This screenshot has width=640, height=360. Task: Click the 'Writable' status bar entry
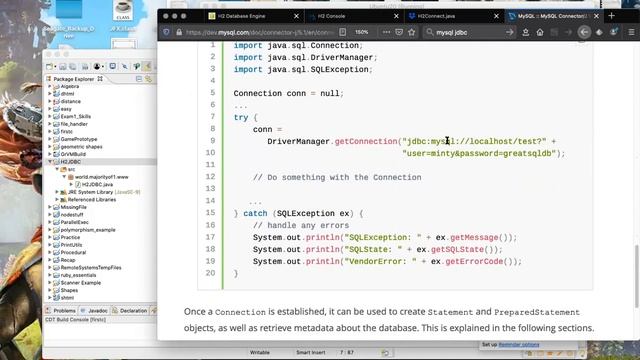click(x=260, y=352)
